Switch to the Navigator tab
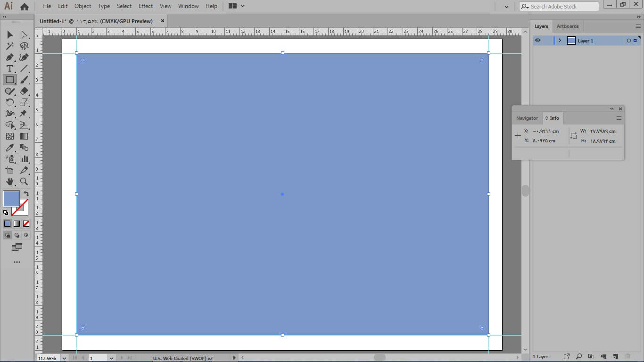The height and width of the screenshot is (362, 644). (527, 118)
